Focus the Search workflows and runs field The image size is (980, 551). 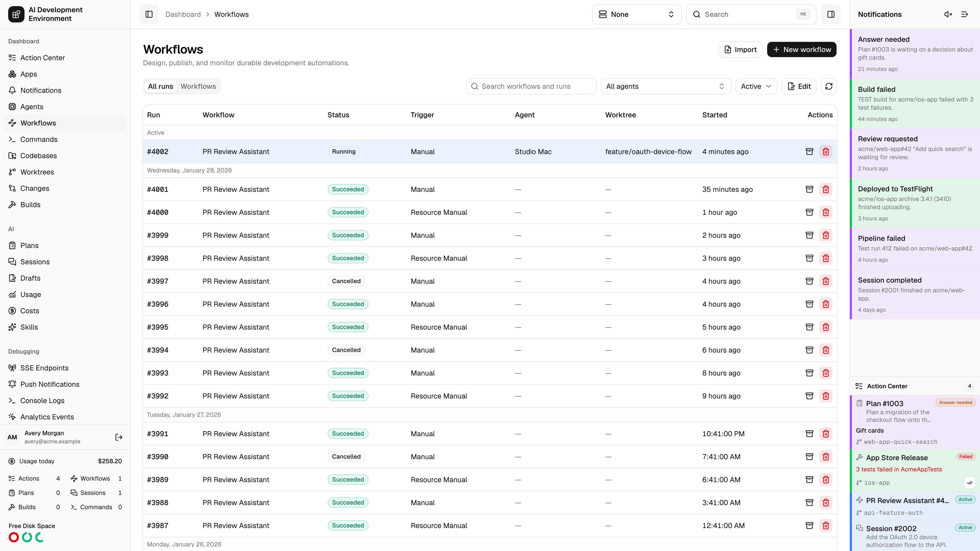point(531,86)
